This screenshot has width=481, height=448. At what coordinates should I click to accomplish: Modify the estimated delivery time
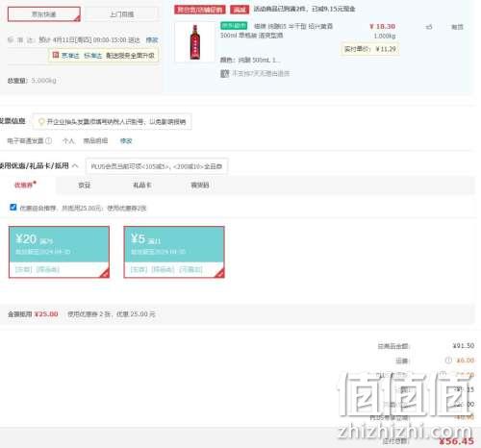coord(152,40)
